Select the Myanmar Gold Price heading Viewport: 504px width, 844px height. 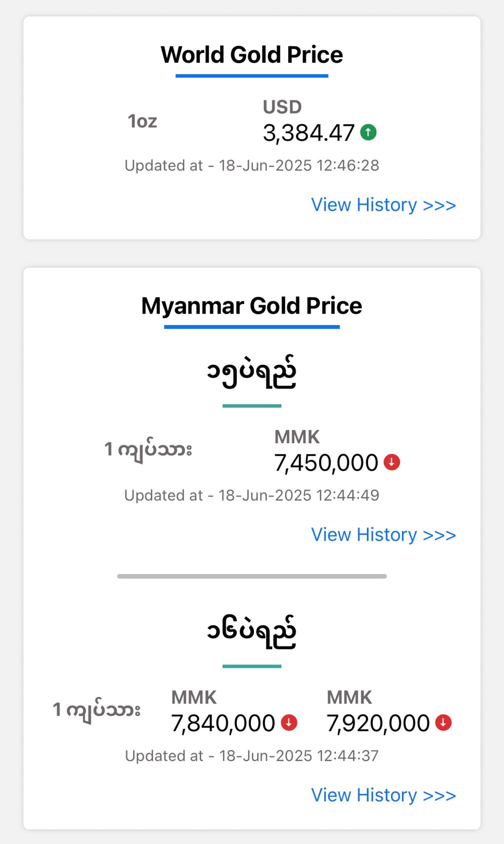point(252,306)
